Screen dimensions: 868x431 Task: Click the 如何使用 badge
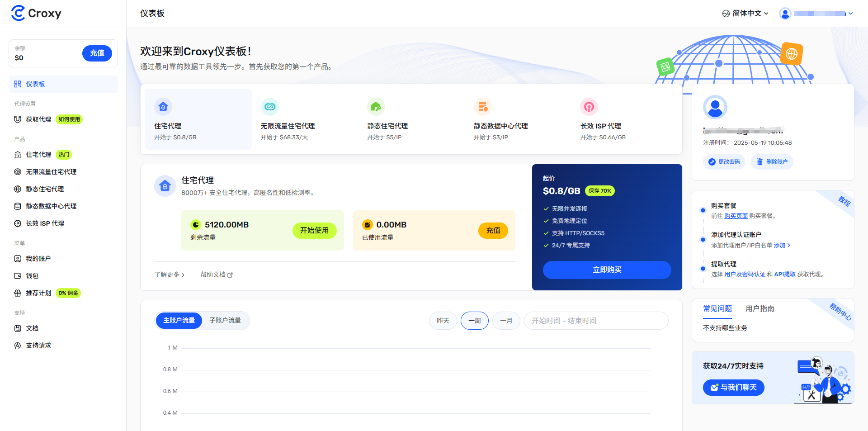[x=69, y=119]
